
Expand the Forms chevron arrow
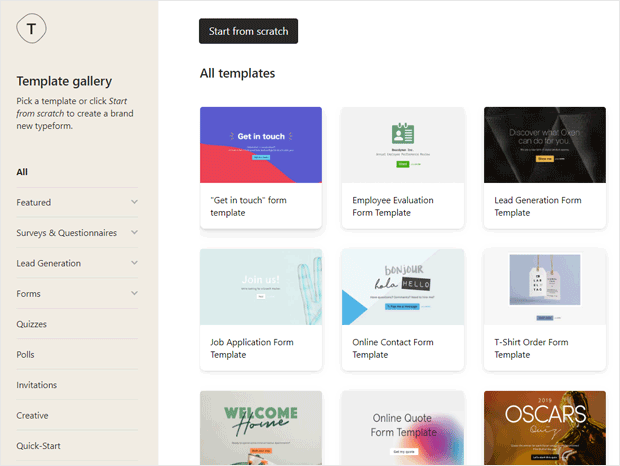tap(134, 293)
